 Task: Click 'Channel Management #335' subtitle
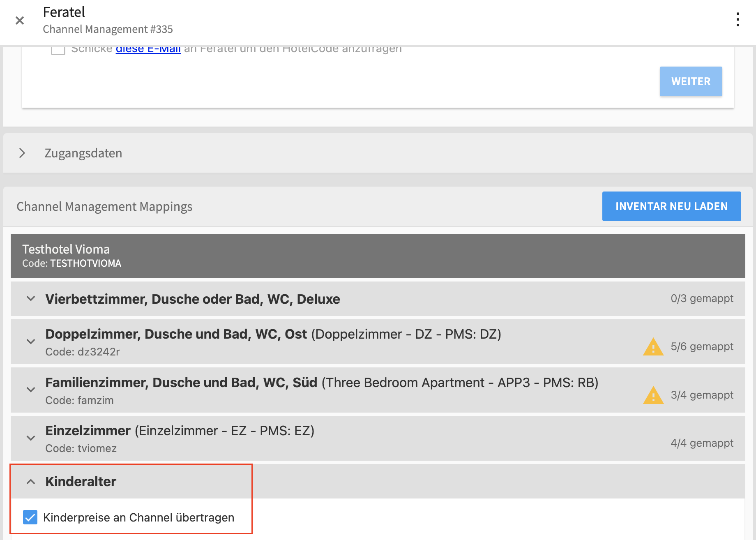tap(108, 29)
